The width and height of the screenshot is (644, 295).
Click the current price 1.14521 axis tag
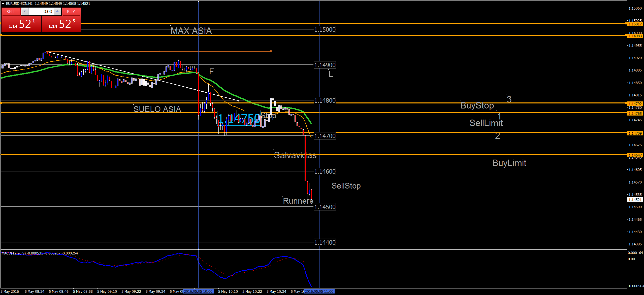tap(635, 200)
